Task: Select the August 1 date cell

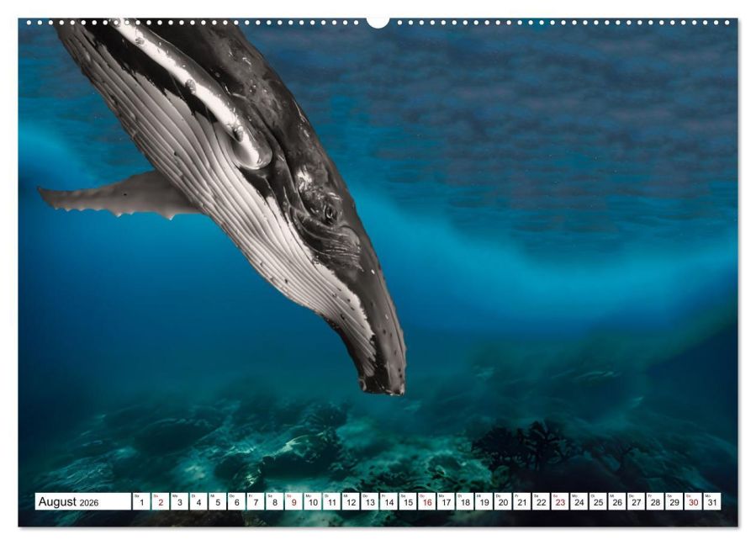Action: coord(141,501)
